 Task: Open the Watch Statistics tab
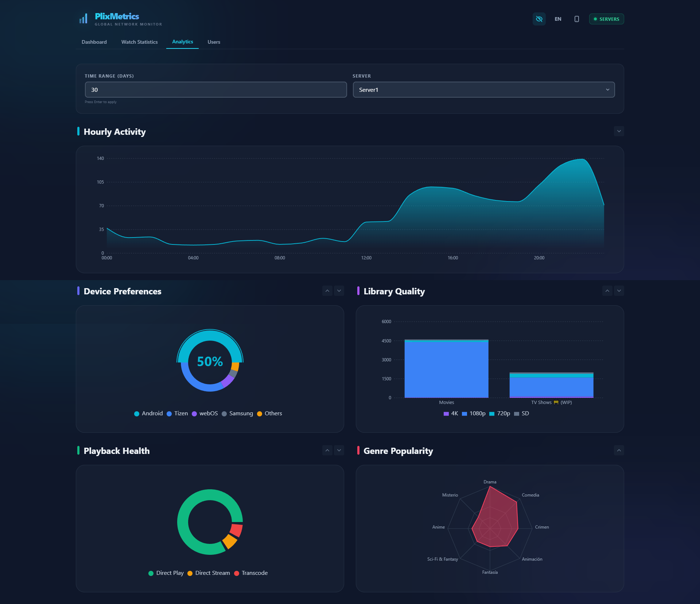[x=139, y=42]
